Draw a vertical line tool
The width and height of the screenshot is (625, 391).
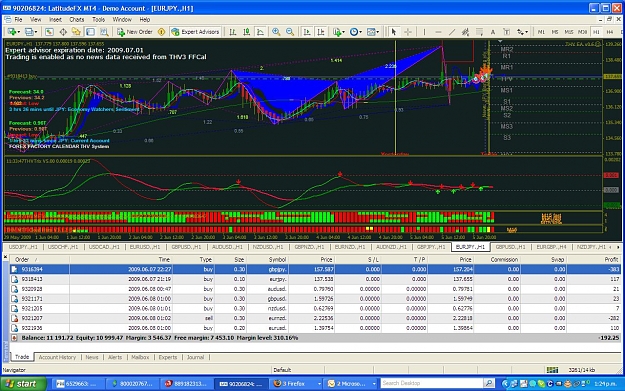pos(425,32)
